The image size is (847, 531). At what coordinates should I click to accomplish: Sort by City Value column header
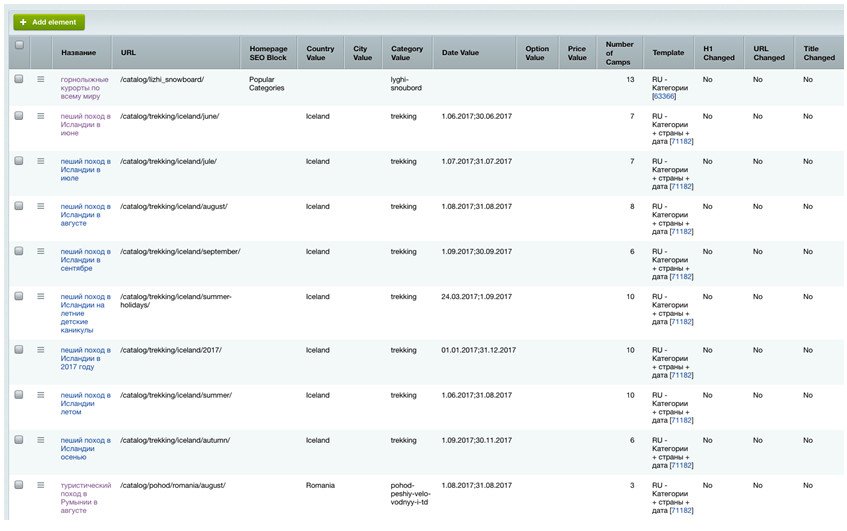362,53
